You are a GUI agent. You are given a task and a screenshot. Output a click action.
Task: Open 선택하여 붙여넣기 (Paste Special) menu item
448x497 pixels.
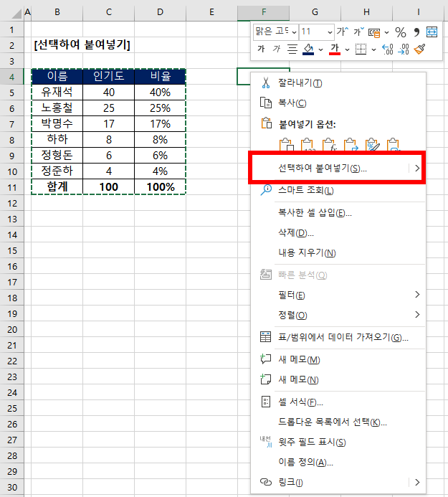pos(338,169)
